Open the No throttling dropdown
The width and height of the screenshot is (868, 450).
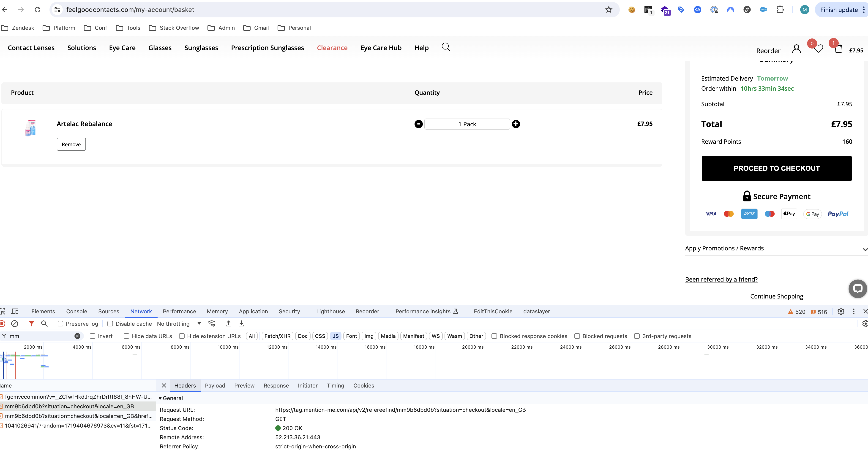coord(179,324)
